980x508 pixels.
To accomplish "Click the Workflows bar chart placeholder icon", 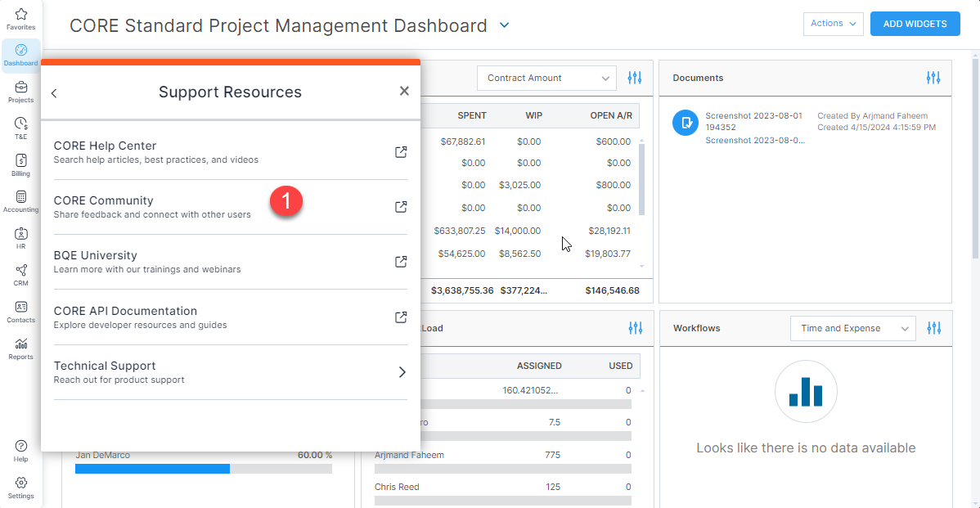I will [x=806, y=392].
